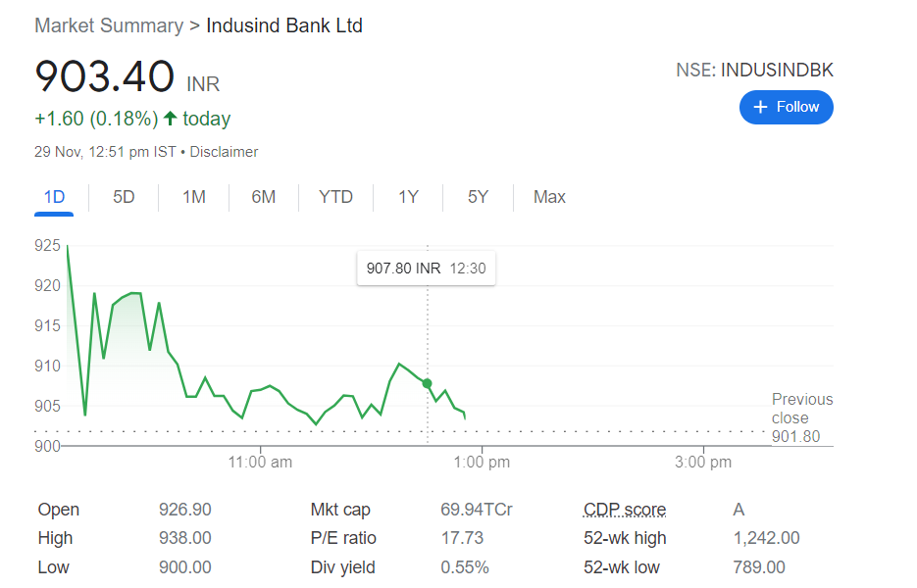Click the Open value 926.90

[x=184, y=510]
